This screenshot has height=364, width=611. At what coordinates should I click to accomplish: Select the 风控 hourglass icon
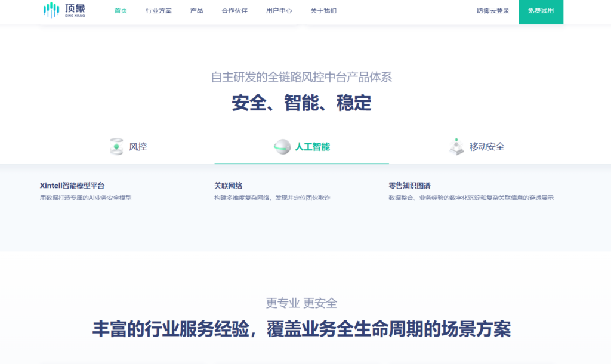click(x=115, y=145)
